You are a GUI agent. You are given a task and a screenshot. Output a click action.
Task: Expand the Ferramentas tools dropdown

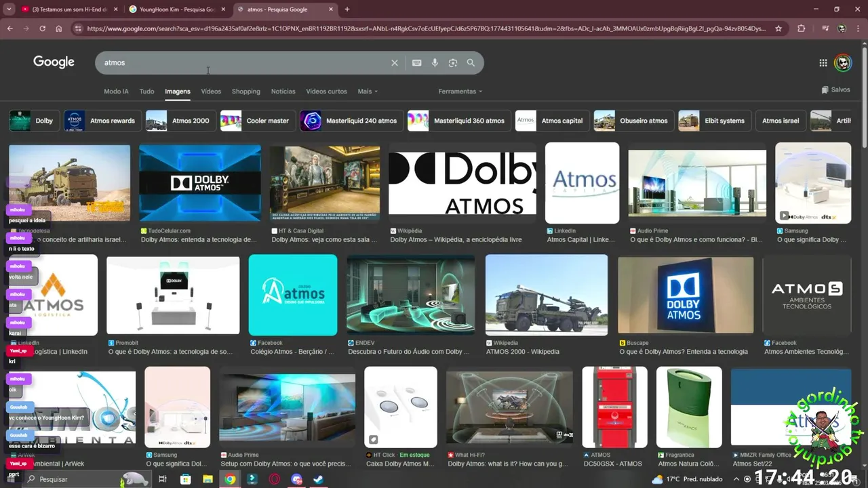[460, 91]
